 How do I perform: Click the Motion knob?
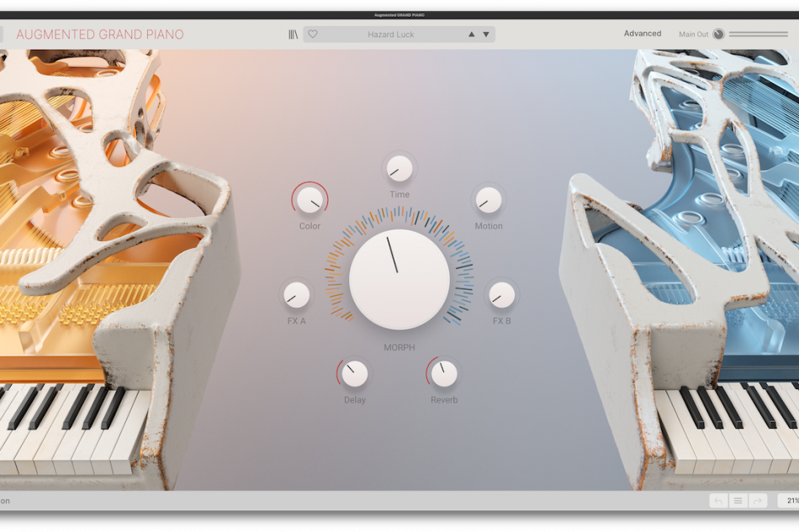click(x=488, y=199)
